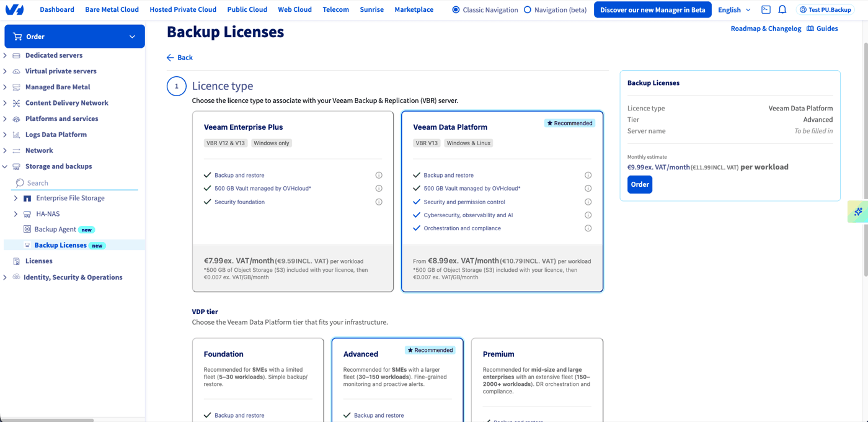868x422 pixels.
Task: Select the Premium VDP tier card
Action: [x=537, y=380]
